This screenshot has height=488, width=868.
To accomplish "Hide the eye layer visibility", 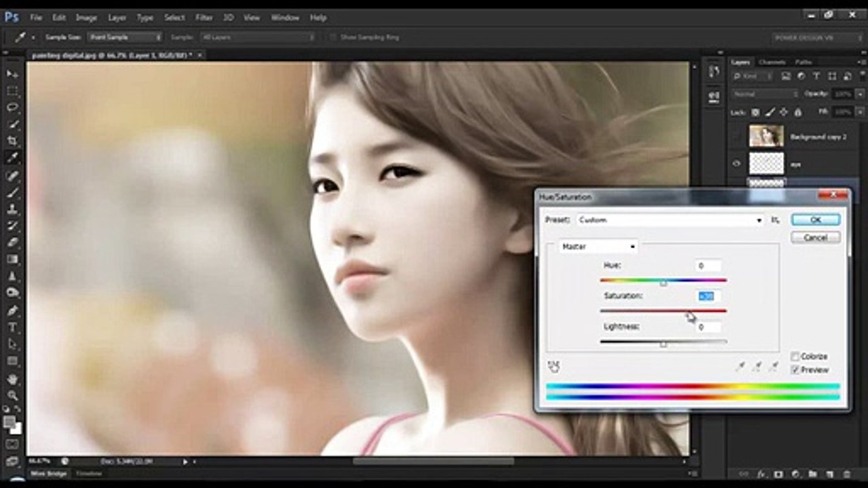I will tap(737, 163).
